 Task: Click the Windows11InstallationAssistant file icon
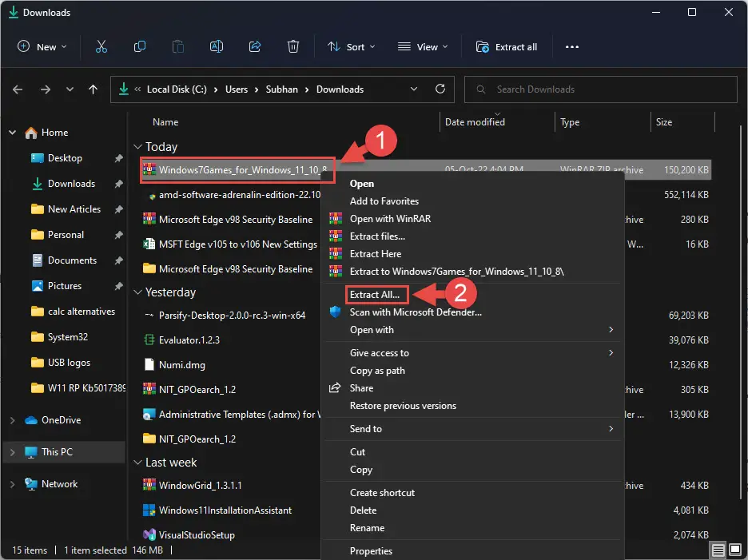(149, 510)
